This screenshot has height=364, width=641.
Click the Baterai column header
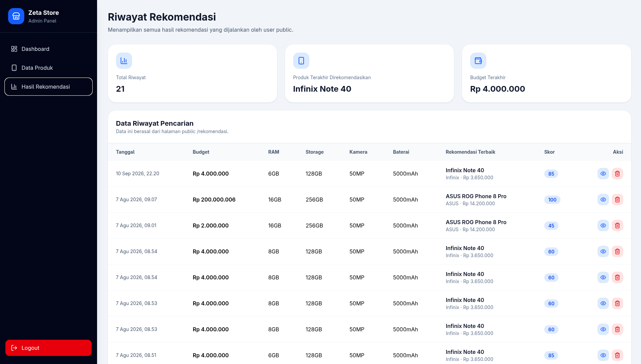(x=401, y=152)
